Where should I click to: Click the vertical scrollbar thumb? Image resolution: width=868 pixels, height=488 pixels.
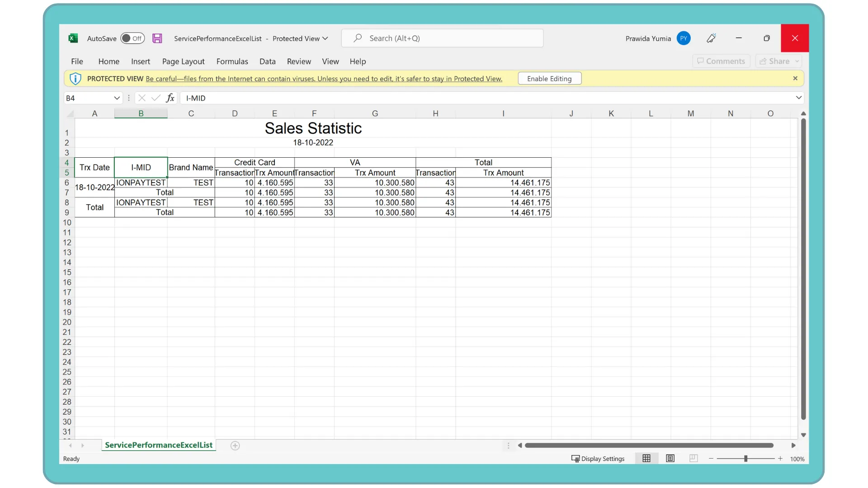click(803, 269)
